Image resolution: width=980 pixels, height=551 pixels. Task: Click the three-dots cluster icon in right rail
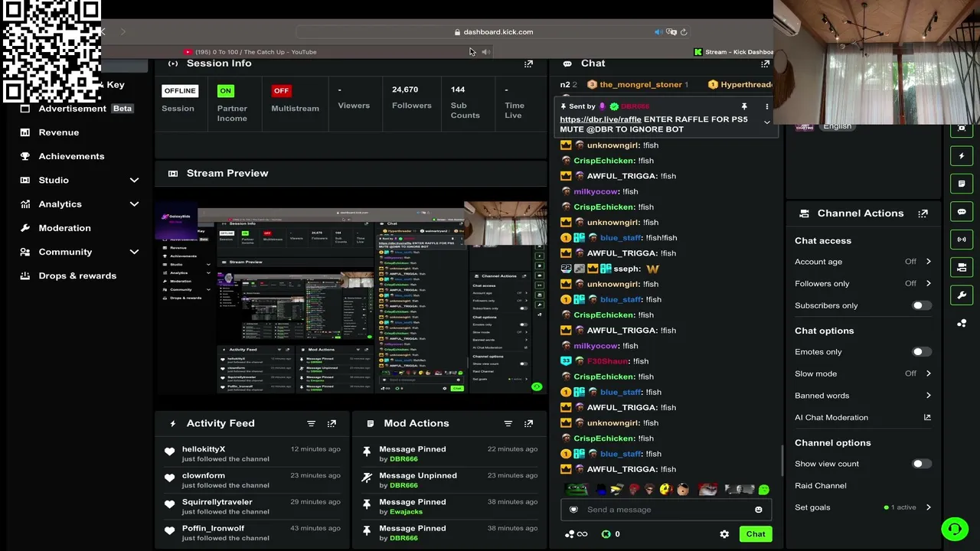click(962, 324)
